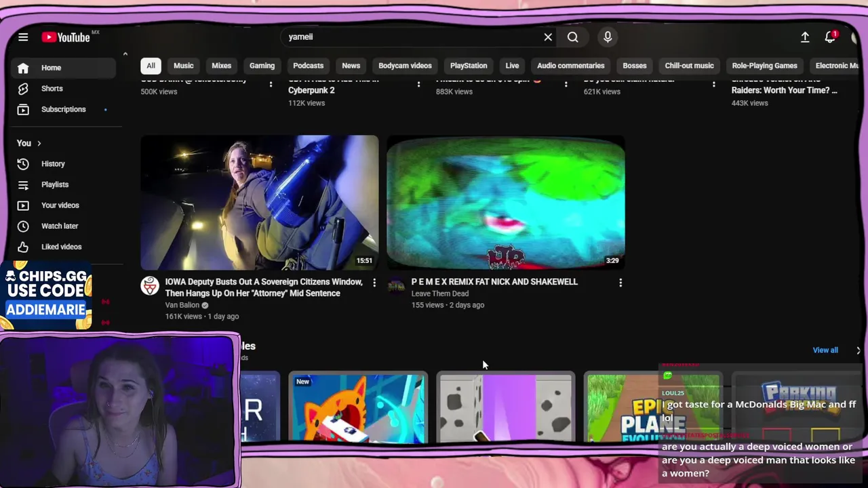Screen dimensions: 868x488
Task: Select the Chill-out music chip
Action: [689, 66]
